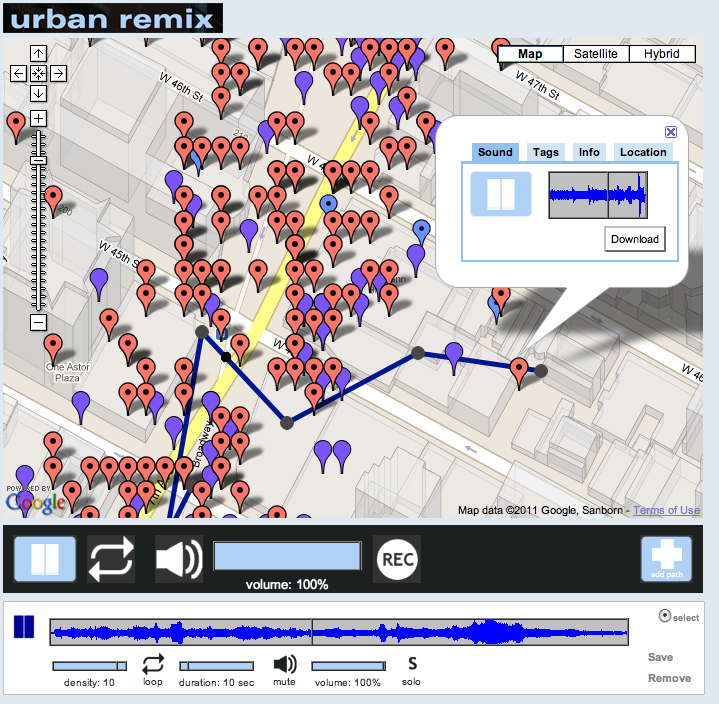Viewport: 719px width, 704px height.
Task: Open the Location tab in the popup
Action: (x=643, y=152)
